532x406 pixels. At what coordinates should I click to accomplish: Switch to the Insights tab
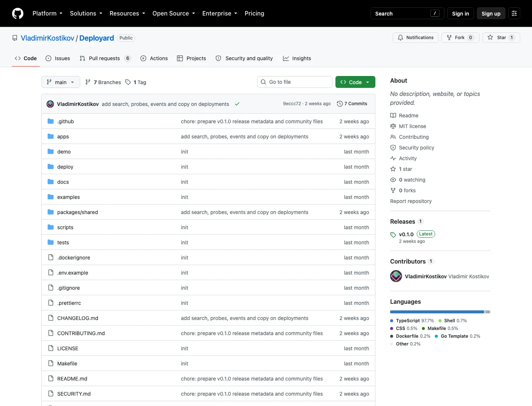pos(297,58)
